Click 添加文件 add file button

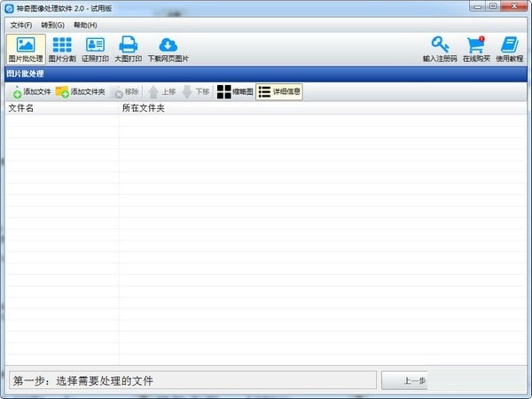point(31,91)
